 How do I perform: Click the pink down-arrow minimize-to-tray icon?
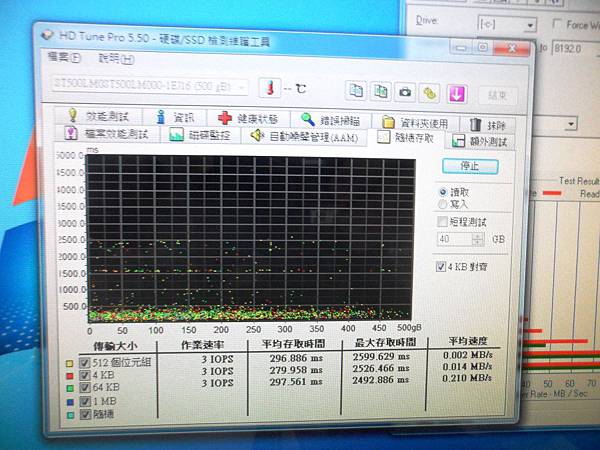pyautogui.click(x=457, y=94)
